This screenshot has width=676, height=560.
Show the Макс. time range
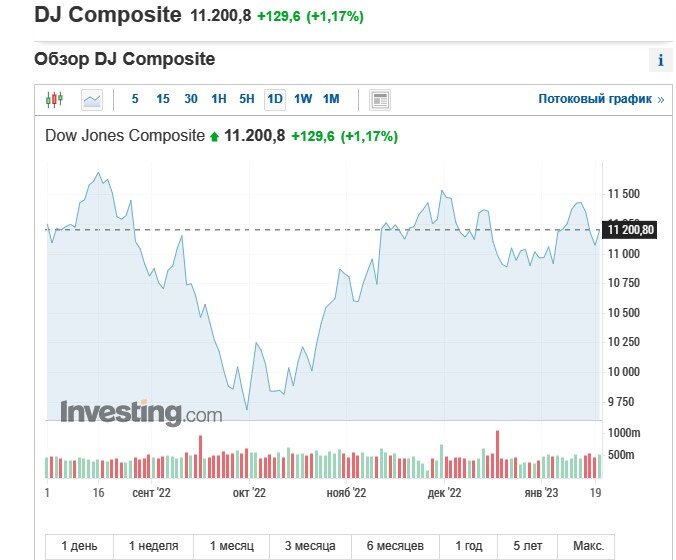tap(588, 546)
